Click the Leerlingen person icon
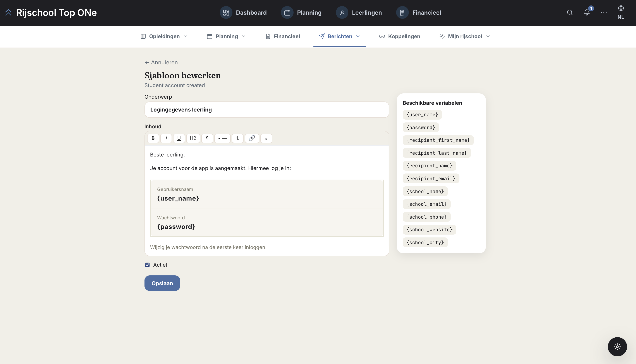Screen dimensions: 636x364 click(342, 12)
